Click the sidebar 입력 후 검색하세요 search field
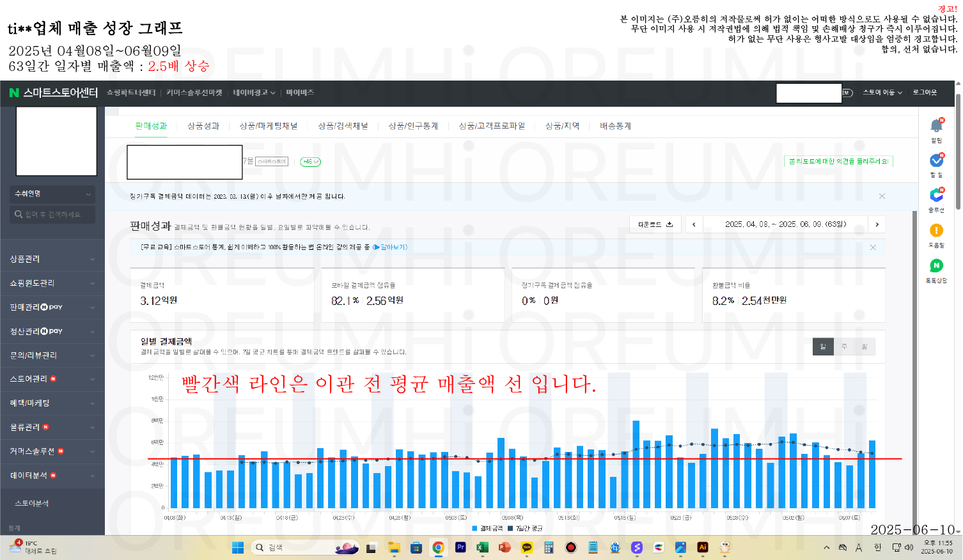The width and height of the screenshot is (963, 560). tap(53, 215)
